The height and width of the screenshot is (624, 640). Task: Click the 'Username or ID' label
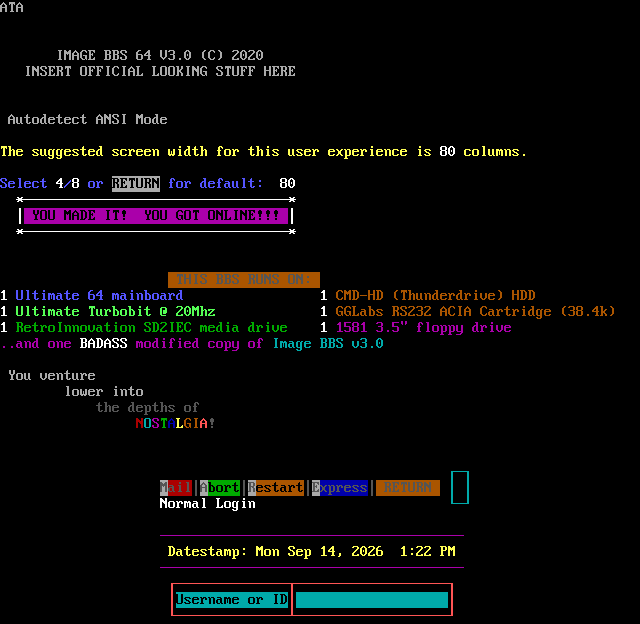pyautogui.click(x=232, y=600)
